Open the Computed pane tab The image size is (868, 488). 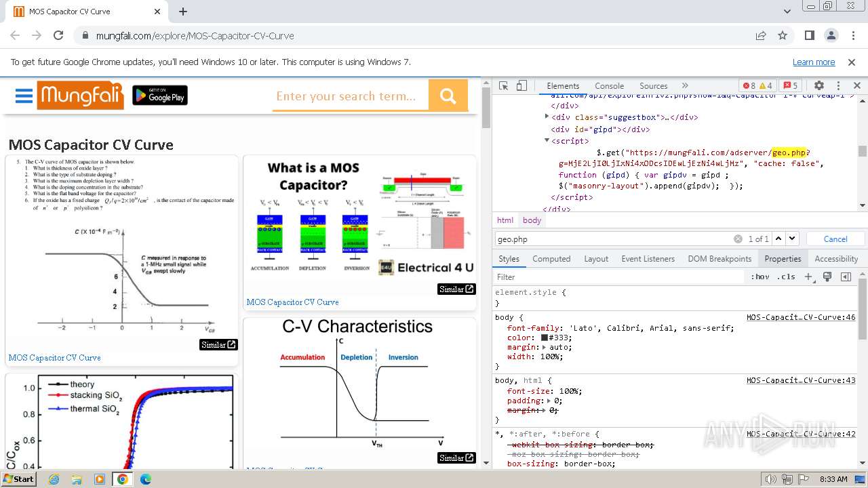(551, 258)
